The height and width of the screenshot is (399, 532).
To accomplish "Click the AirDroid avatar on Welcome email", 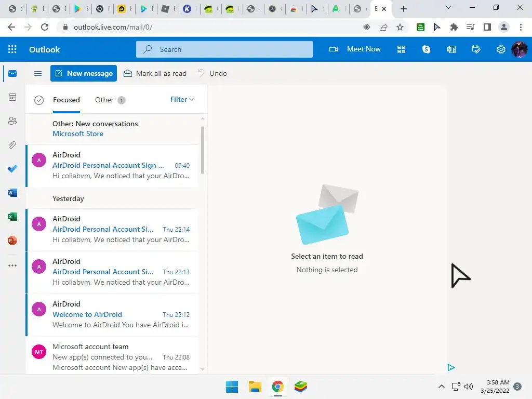I will [x=39, y=310].
